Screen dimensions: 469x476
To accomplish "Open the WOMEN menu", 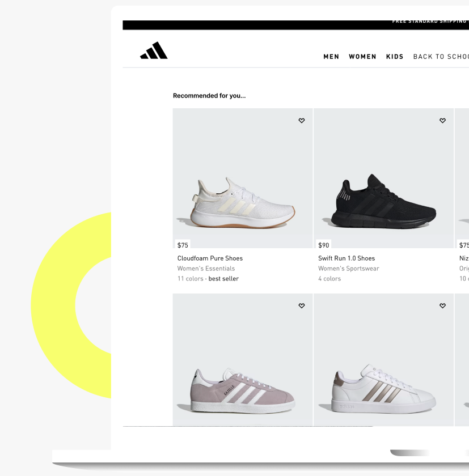I will click(362, 57).
